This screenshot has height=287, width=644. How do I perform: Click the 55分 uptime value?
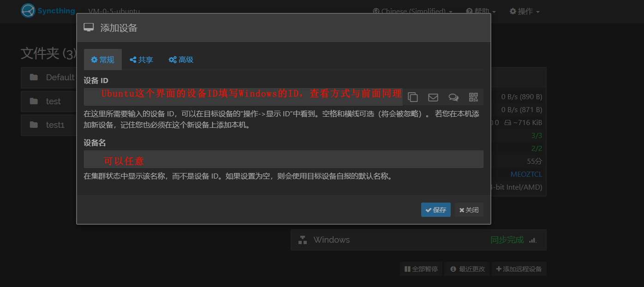[535, 161]
